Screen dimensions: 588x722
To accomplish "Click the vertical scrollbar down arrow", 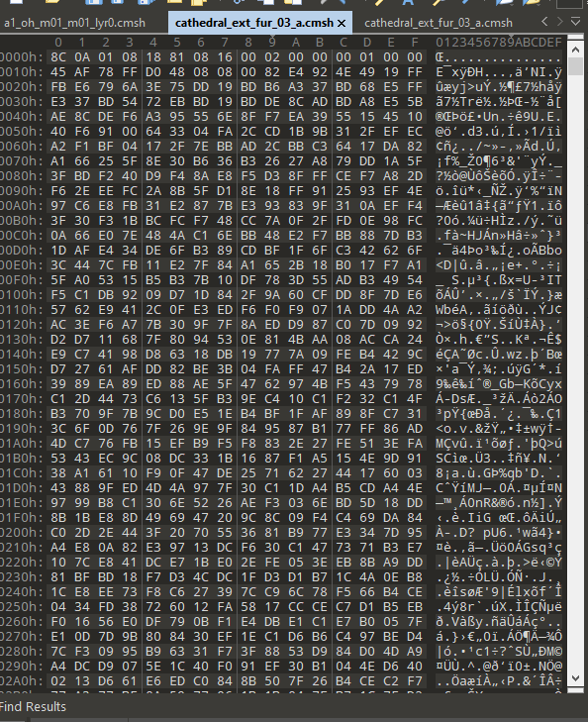I will (x=575, y=677).
